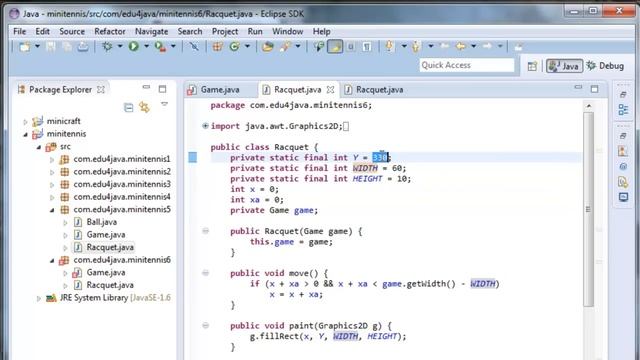Expand the minicraft project

tap(25, 121)
